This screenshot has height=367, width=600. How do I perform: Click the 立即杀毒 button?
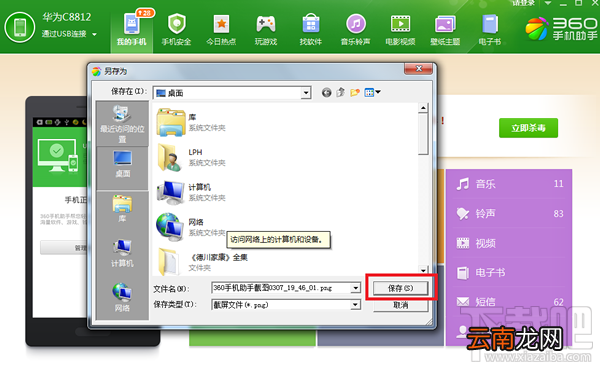coord(528,128)
